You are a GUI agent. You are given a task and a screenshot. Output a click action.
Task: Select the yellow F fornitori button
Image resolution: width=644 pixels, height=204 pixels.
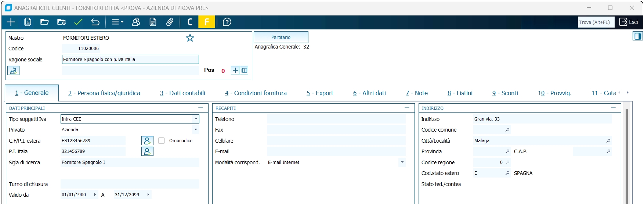(x=207, y=22)
